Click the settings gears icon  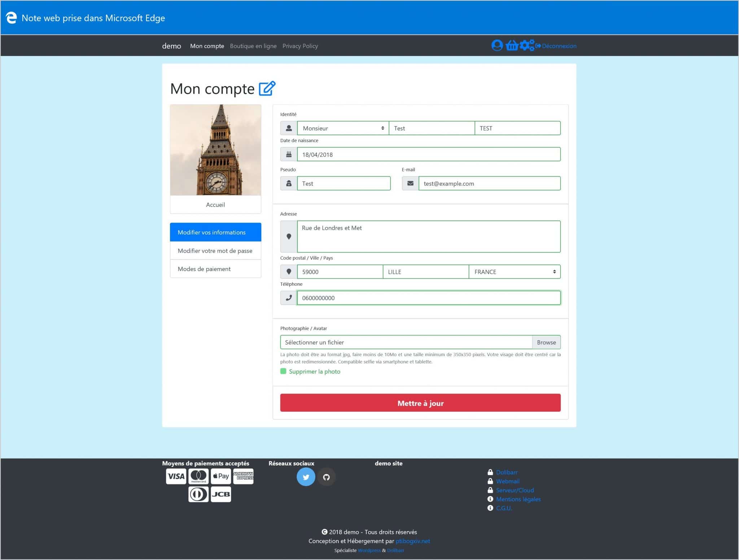[x=527, y=45]
